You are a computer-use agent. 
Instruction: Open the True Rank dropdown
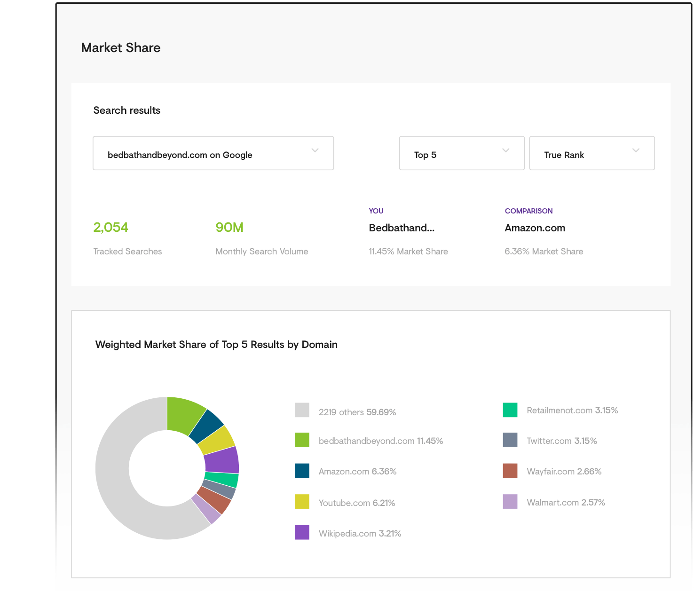pos(592,153)
